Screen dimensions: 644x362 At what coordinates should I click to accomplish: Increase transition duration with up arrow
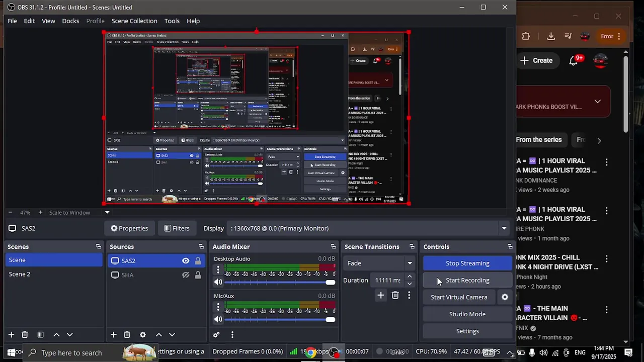410,277
